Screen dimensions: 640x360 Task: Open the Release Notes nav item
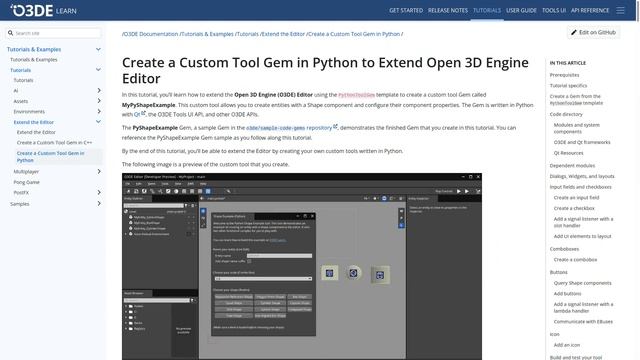[x=448, y=10]
